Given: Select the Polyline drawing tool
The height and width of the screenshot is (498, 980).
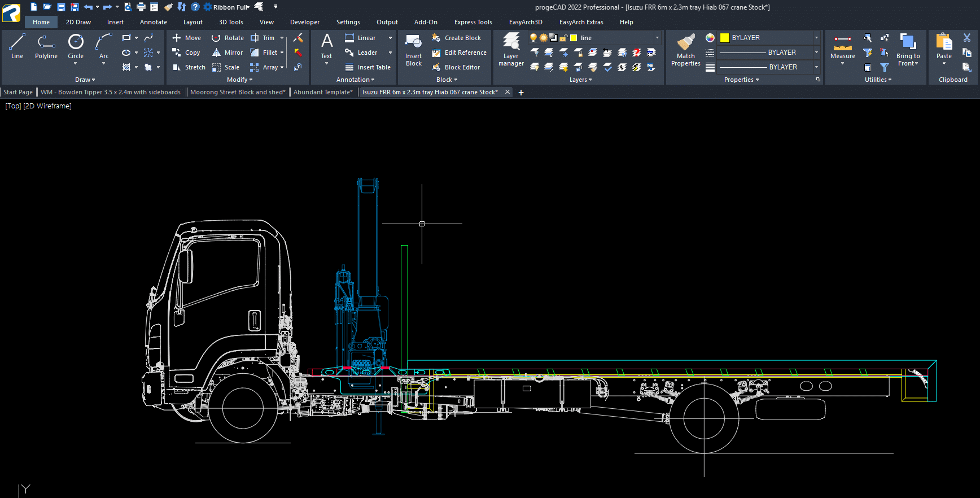Looking at the screenshot, I should tap(46, 46).
